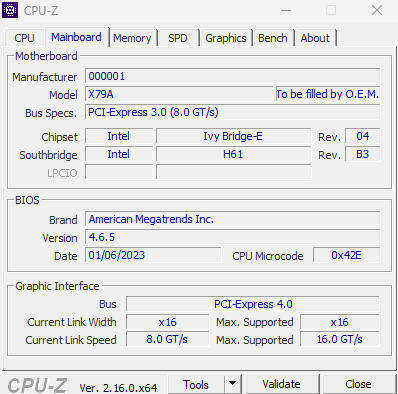Select the Manufacturer value 000001
Screen dimensions: 398x394
click(x=232, y=77)
